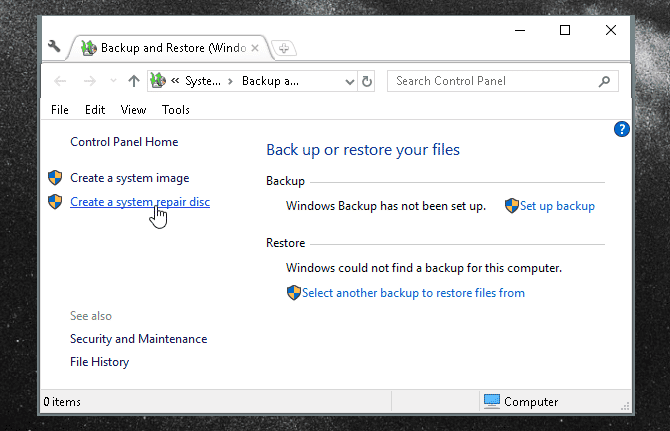Go up one folder level

134,81
